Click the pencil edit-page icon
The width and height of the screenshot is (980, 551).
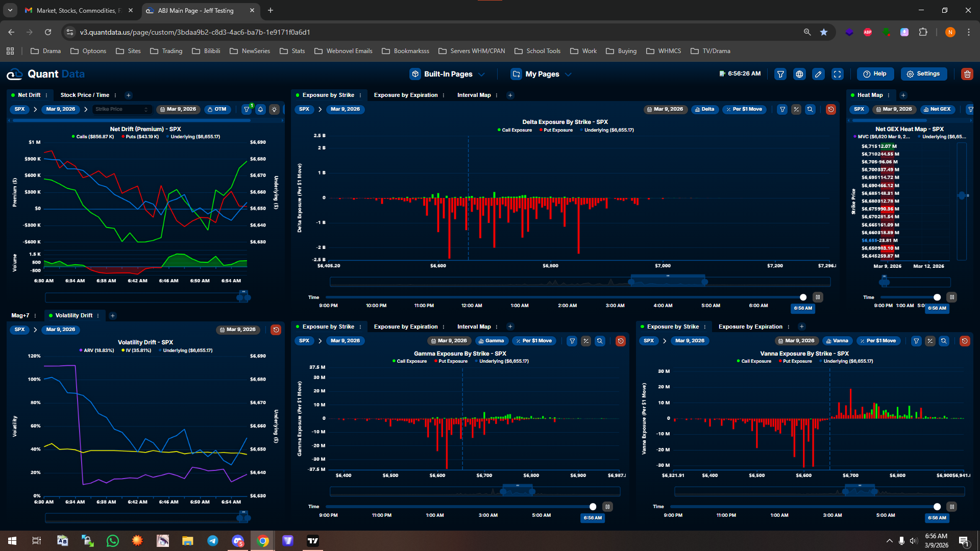pyautogui.click(x=818, y=74)
